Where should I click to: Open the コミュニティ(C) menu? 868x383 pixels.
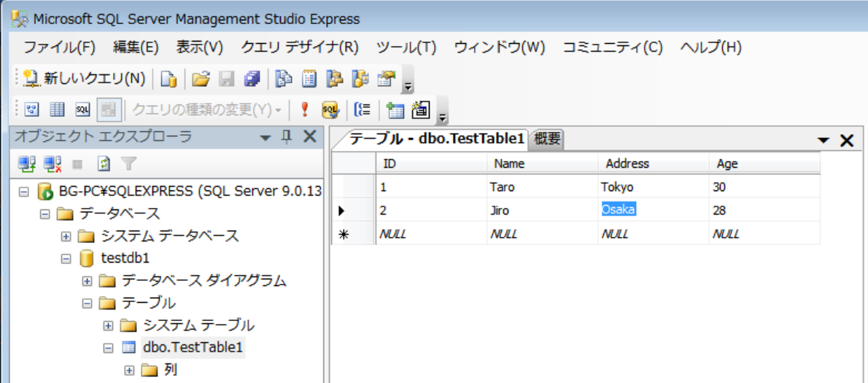click(613, 47)
